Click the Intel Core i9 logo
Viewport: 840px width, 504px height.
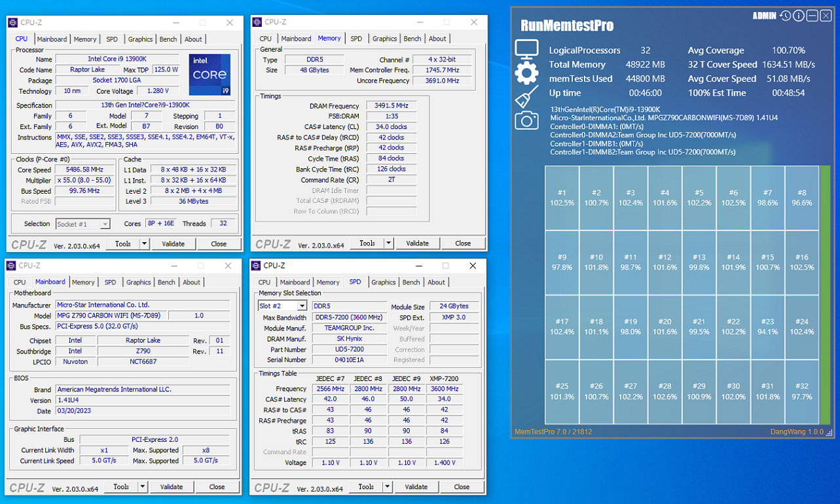[x=210, y=75]
